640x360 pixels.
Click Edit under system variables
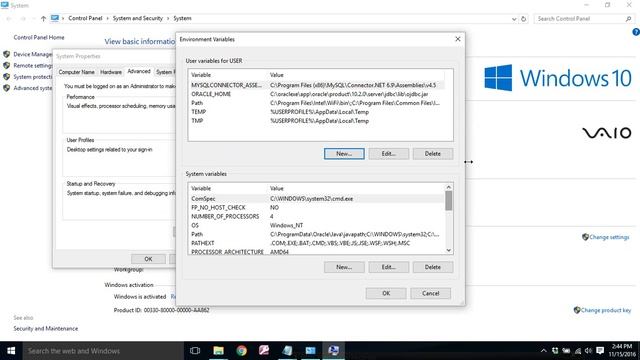pyautogui.click(x=389, y=267)
